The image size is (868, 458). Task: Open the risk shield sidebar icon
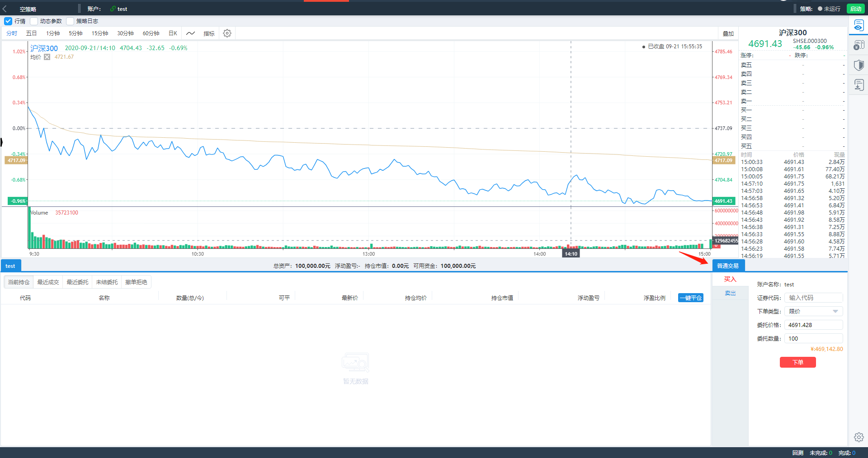(x=859, y=65)
